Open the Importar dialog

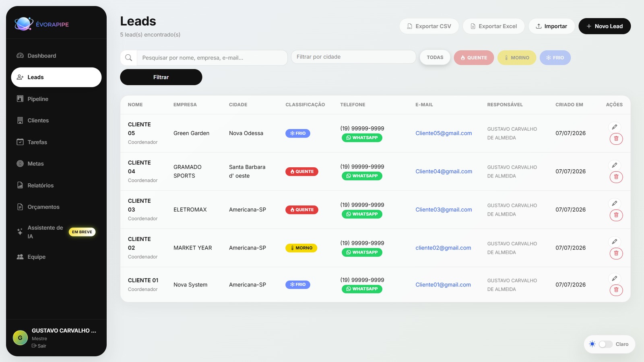pos(551,26)
